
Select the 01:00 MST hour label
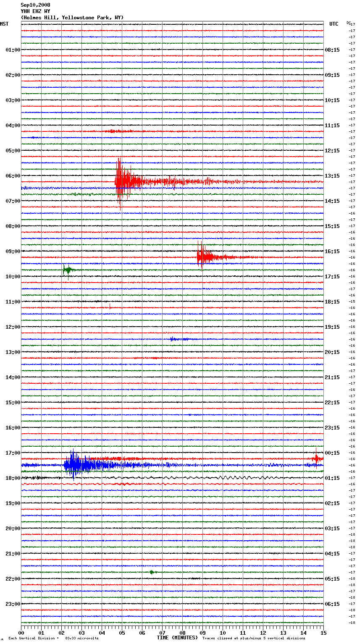point(13,50)
